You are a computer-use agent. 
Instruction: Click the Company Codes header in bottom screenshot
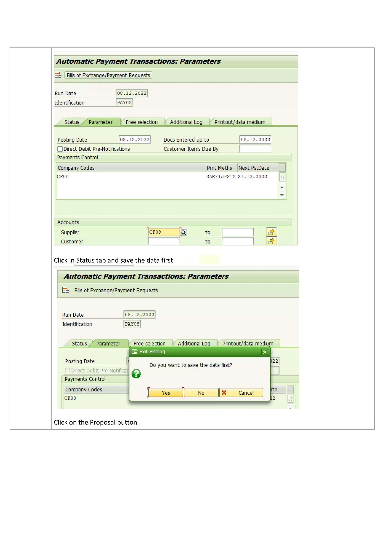(96, 389)
